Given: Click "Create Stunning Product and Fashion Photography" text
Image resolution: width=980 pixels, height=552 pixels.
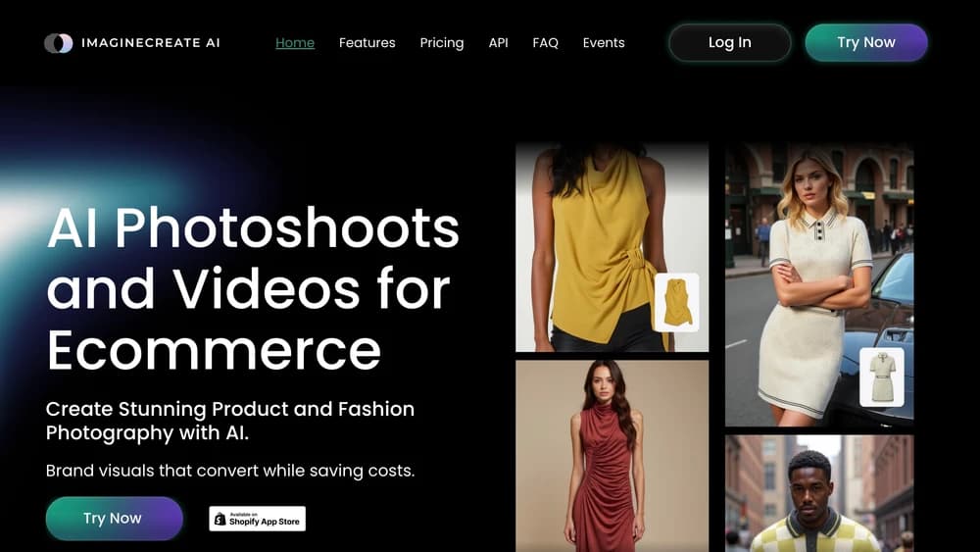Looking at the screenshot, I should 230,421.
